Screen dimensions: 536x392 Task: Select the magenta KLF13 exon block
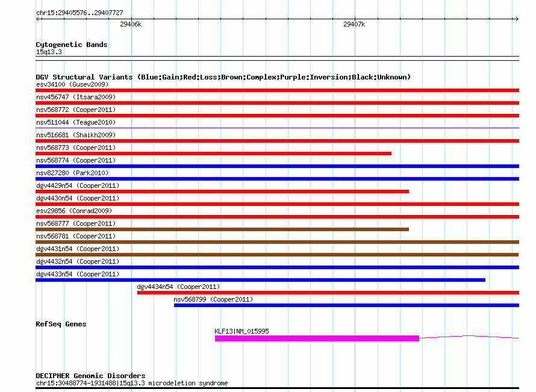(x=317, y=338)
